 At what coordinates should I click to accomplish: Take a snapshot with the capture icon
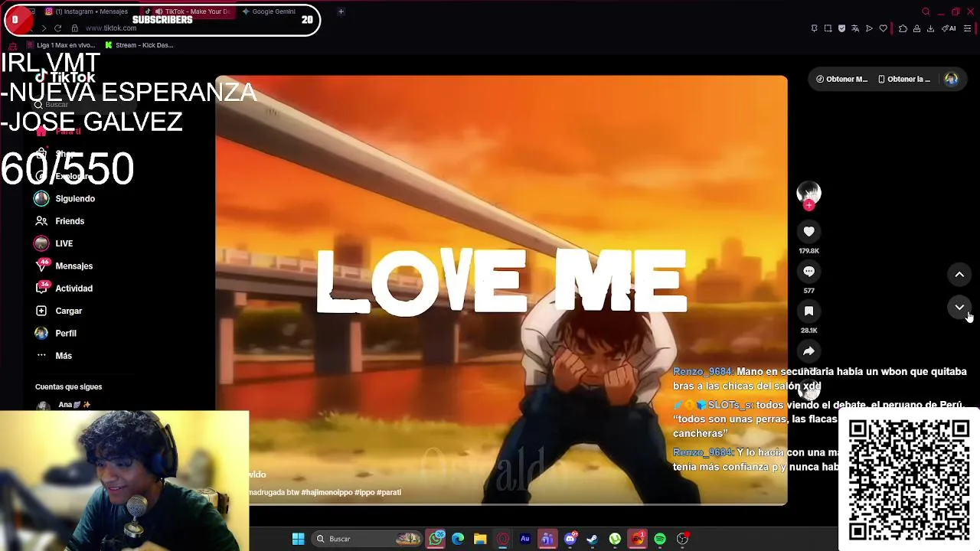pos(828,28)
